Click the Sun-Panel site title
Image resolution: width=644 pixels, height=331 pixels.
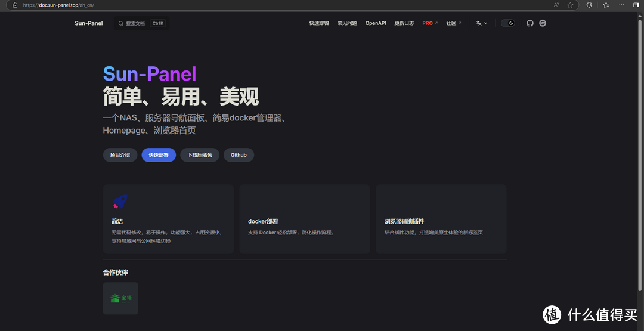tap(89, 23)
